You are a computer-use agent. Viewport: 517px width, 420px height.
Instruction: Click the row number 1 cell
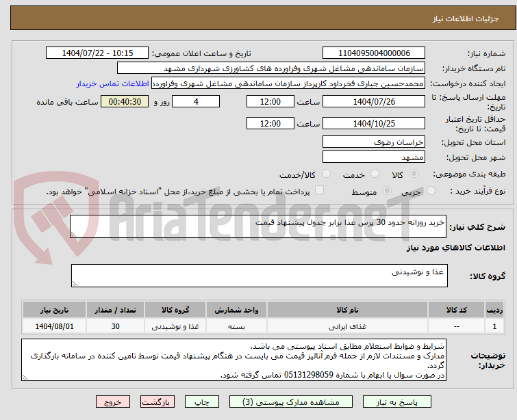494,326
